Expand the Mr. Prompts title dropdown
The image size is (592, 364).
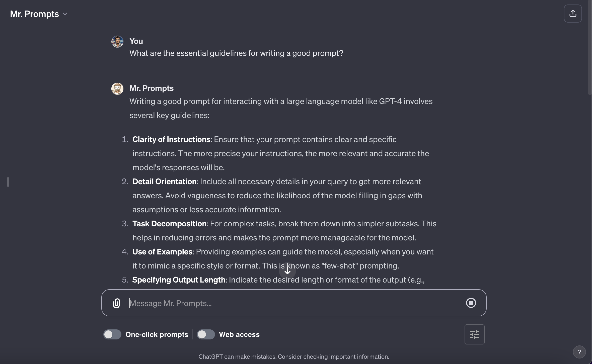click(35, 14)
